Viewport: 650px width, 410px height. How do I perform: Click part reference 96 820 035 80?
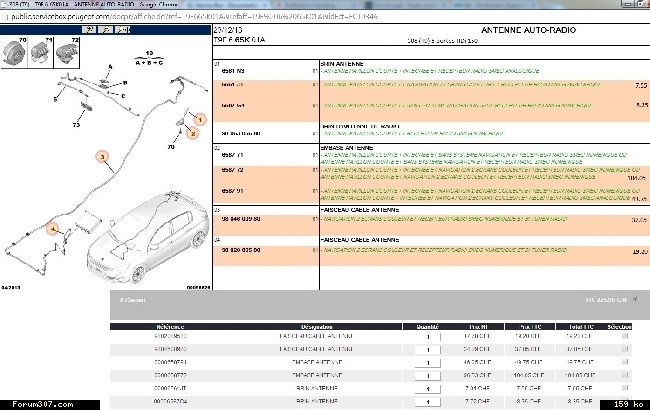coord(241,250)
